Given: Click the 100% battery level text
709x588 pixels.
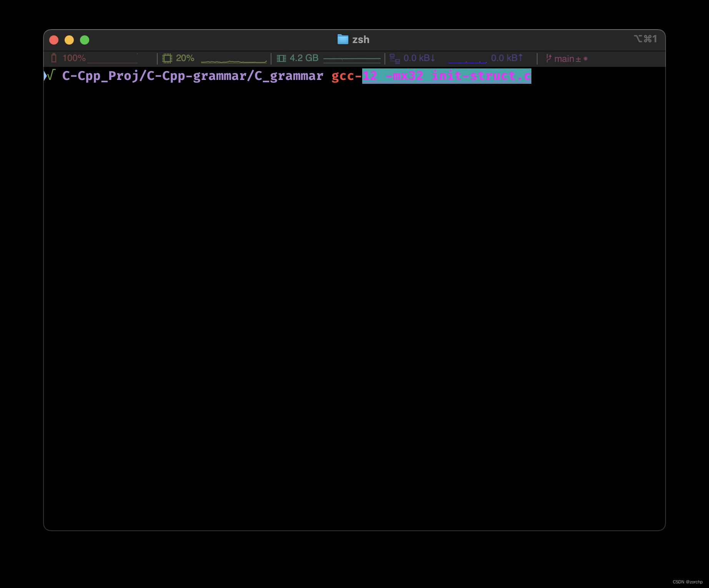Looking at the screenshot, I should click(x=74, y=58).
